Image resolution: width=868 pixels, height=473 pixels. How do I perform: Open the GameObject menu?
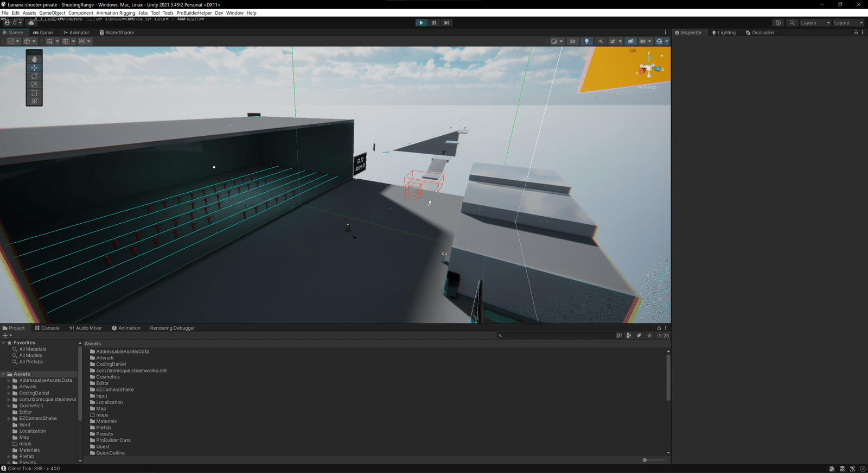52,13
